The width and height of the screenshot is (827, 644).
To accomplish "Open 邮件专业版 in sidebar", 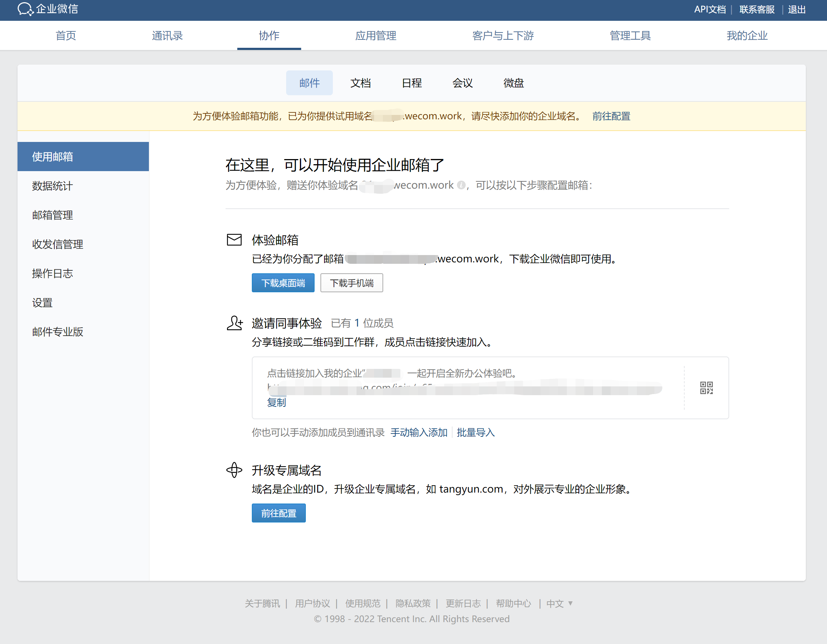I will coord(83,332).
